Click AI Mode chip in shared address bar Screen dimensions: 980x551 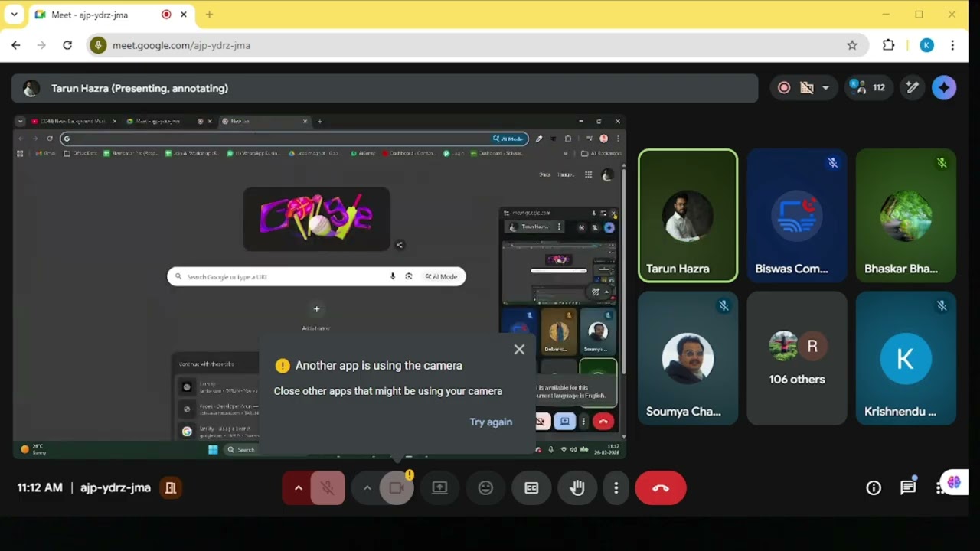click(509, 139)
